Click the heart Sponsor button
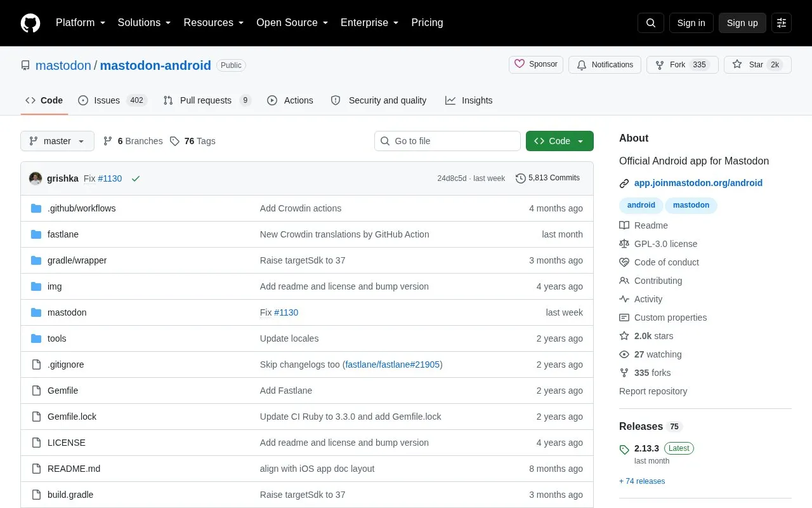Image resolution: width=812 pixels, height=508 pixels. (x=536, y=65)
